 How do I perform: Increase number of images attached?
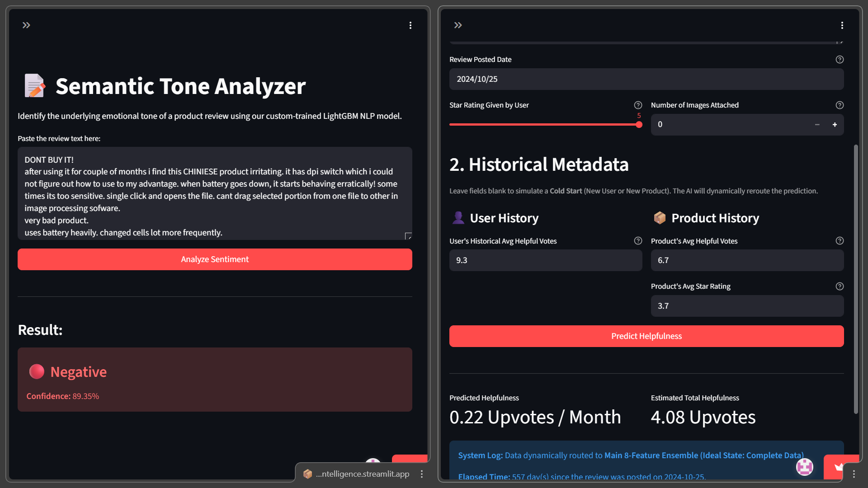pyautogui.click(x=835, y=125)
